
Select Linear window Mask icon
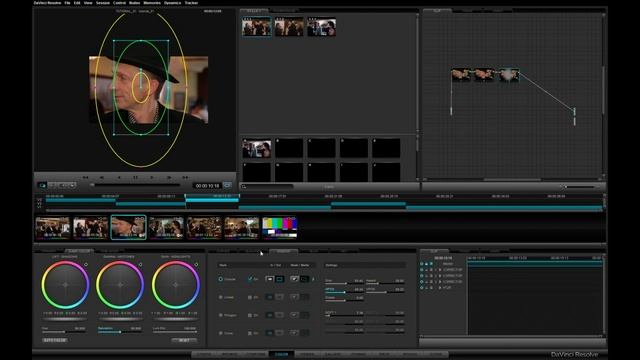tap(294, 297)
